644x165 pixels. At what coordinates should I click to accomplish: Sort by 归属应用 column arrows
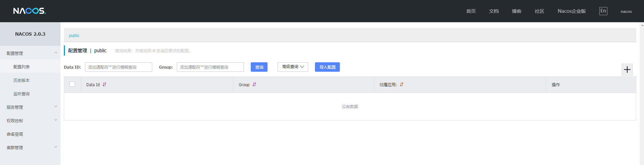(x=401, y=85)
